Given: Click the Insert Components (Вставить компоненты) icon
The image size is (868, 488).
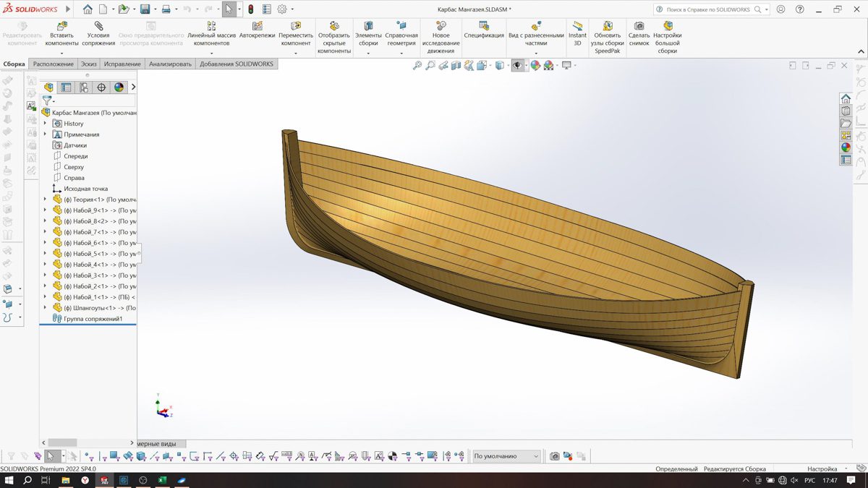Looking at the screenshot, I should 61,26.
